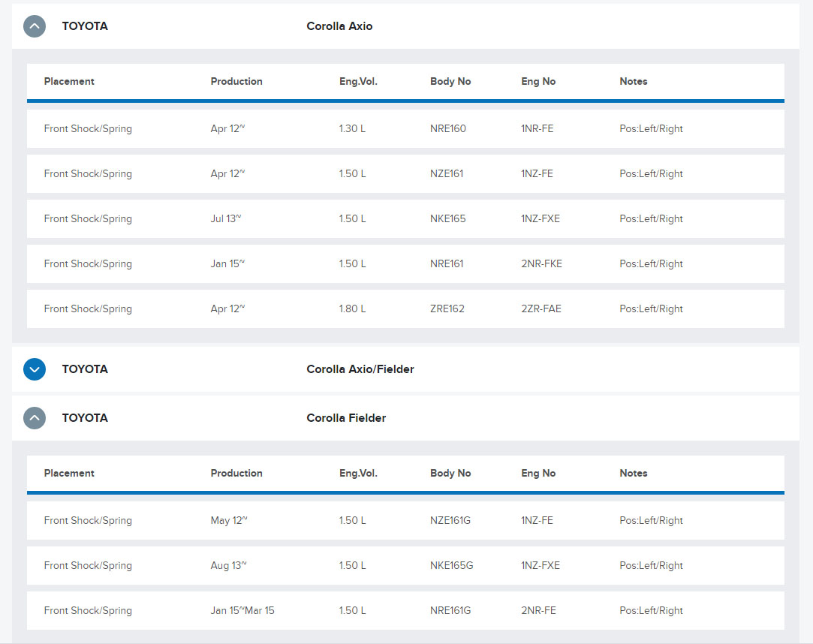Select body number NRE160

click(448, 128)
